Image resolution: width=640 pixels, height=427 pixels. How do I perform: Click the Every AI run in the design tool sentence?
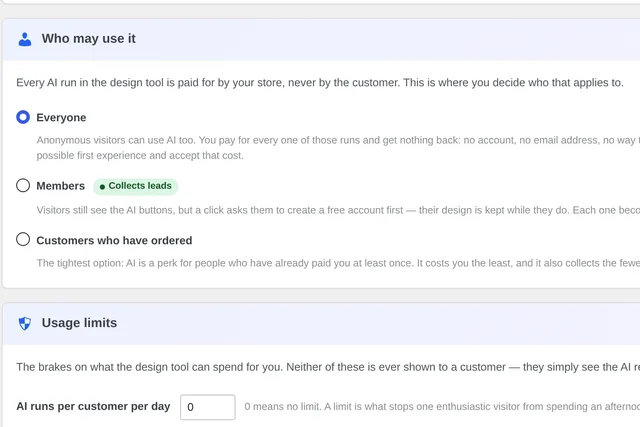click(x=320, y=83)
